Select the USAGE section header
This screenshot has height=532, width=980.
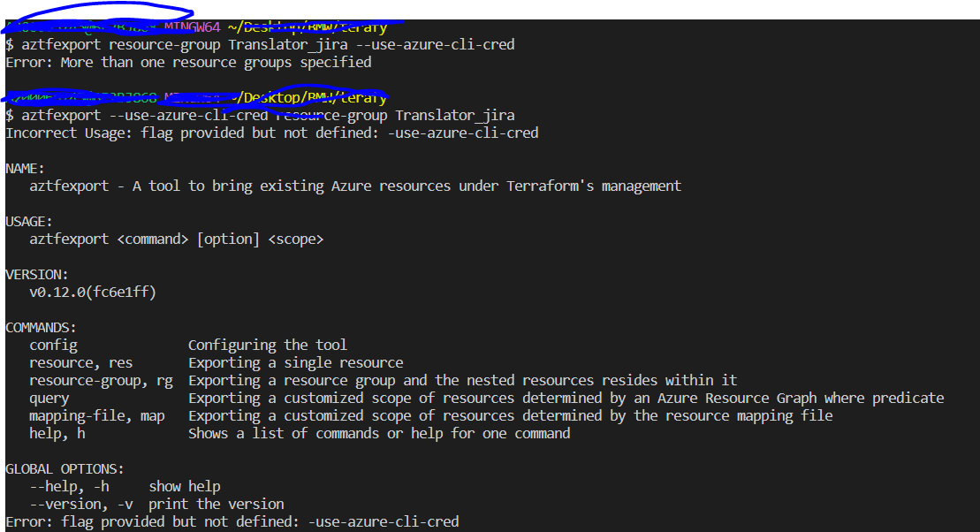point(25,221)
